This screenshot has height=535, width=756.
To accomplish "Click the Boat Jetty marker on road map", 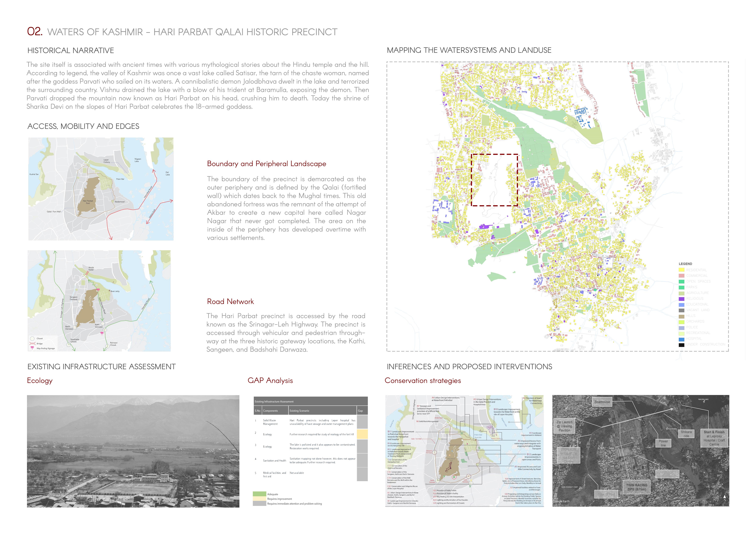I will tap(109, 291).
